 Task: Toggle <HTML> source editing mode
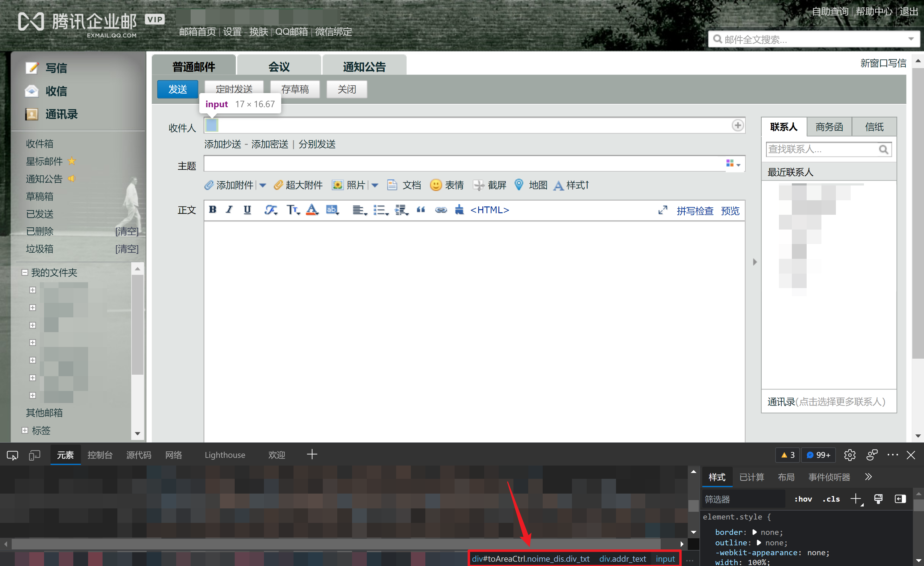[489, 210]
